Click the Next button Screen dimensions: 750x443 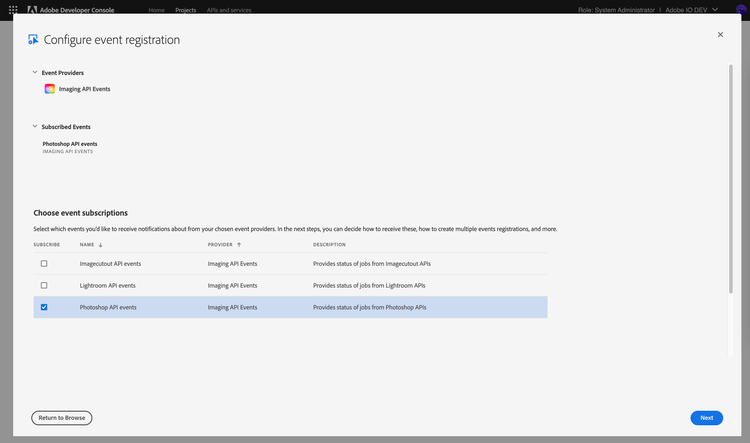(x=706, y=417)
